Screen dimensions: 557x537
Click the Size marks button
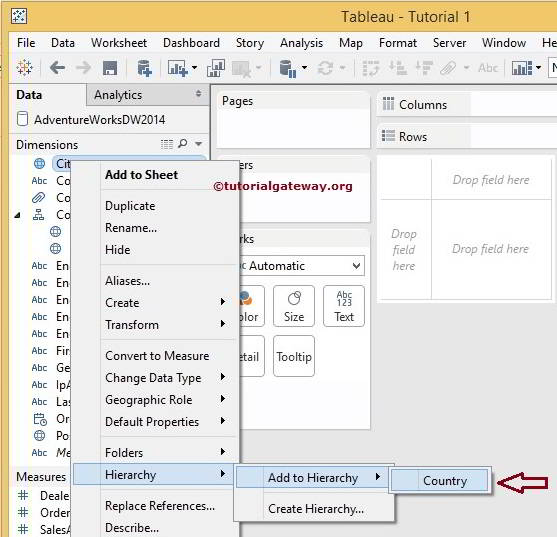[x=294, y=306]
